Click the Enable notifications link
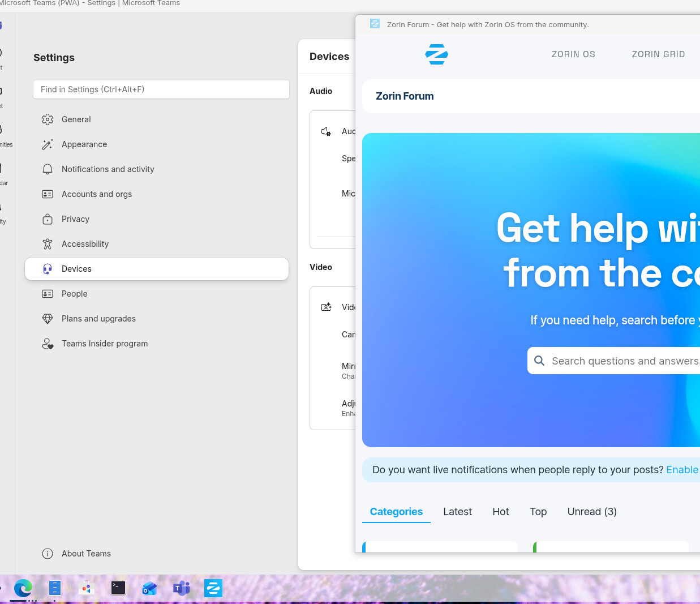This screenshot has width=700, height=604. point(682,470)
